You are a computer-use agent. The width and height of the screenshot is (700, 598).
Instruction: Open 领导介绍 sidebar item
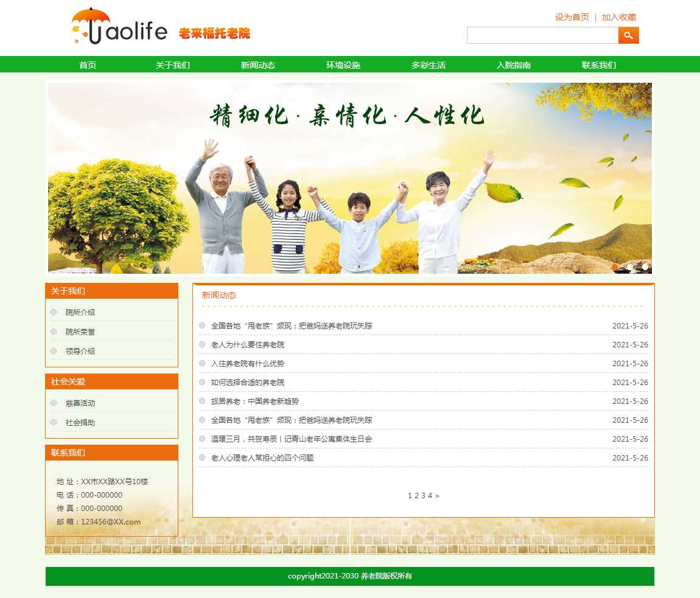tap(80, 351)
